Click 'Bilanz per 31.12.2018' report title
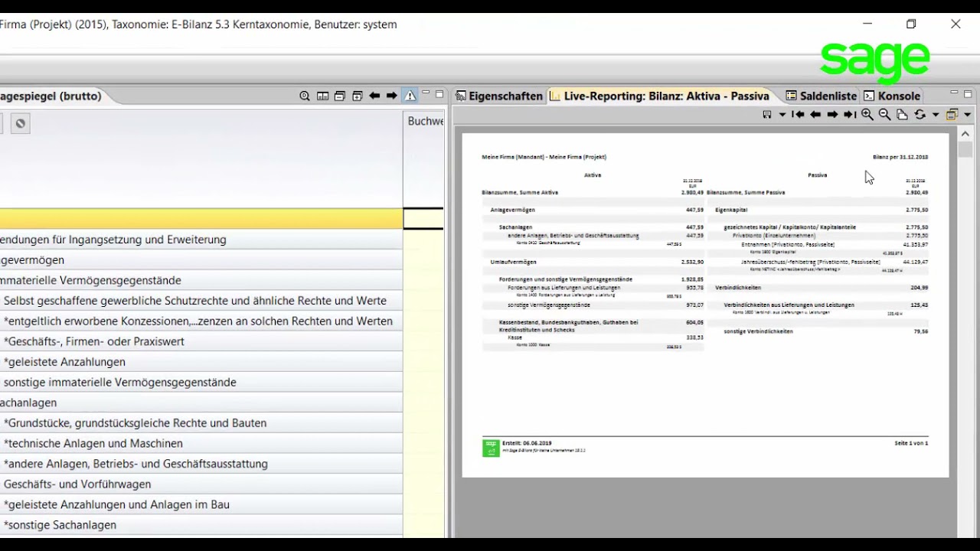Viewport: 980px width, 551px height. pyautogui.click(x=900, y=157)
